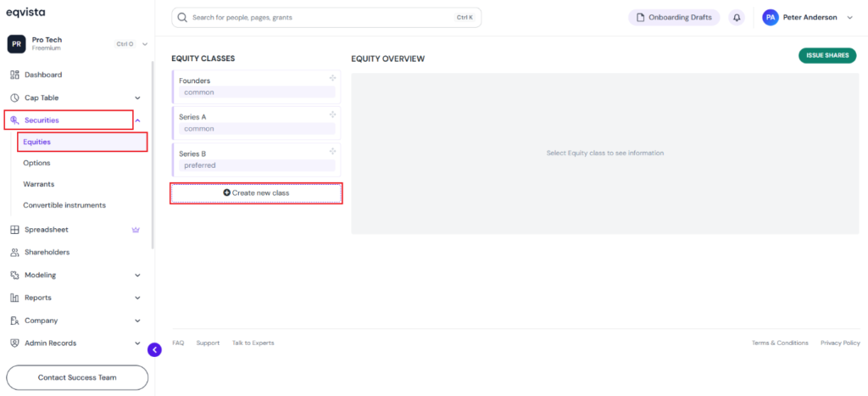Open notifications bell icon

tap(737, 18)
